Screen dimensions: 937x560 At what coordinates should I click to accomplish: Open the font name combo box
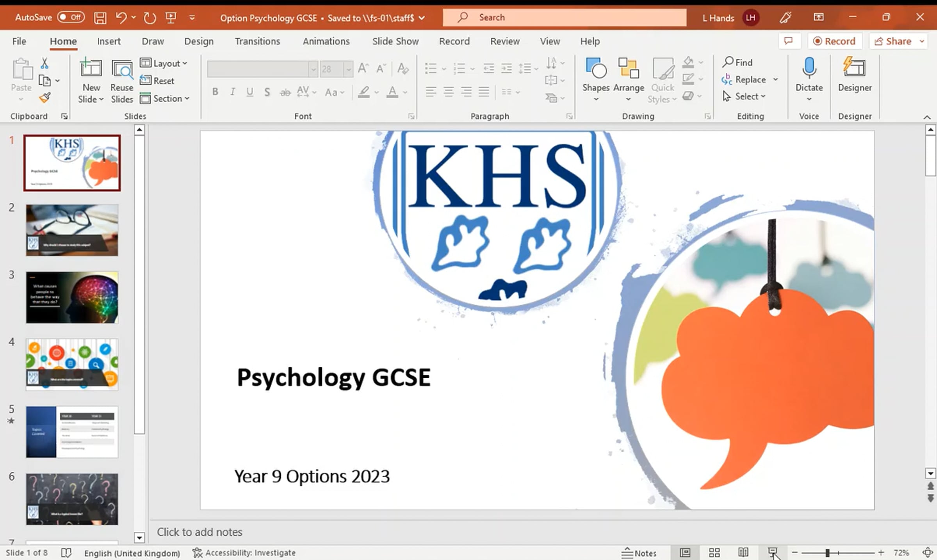tap(263, 69)
